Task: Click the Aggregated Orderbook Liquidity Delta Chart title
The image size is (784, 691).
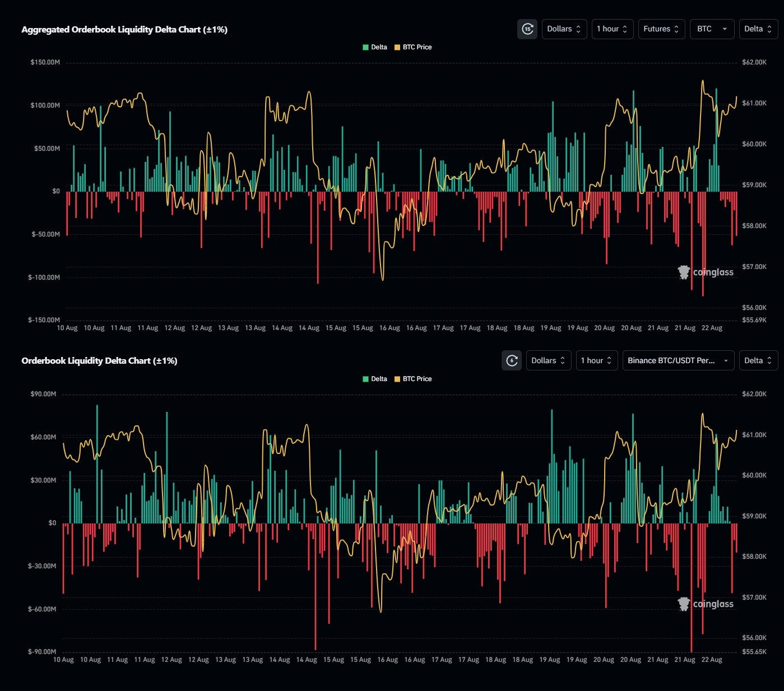Action: [x=124, y=30]
